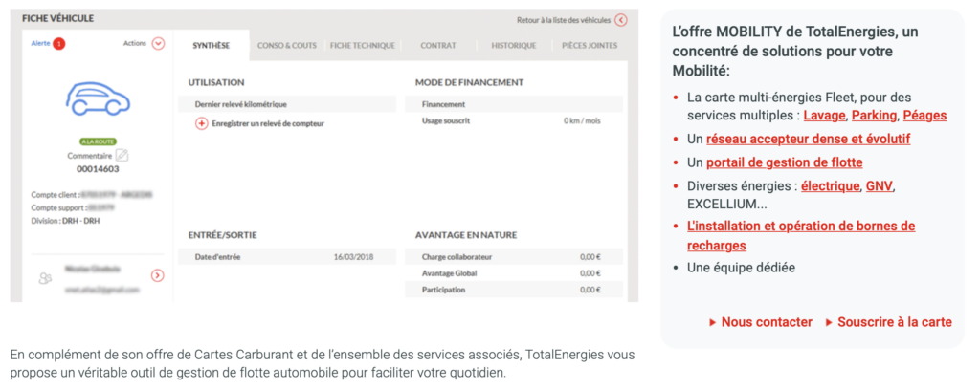
Task: Go to the Contrat tab
Action: (x=438, y=45)
